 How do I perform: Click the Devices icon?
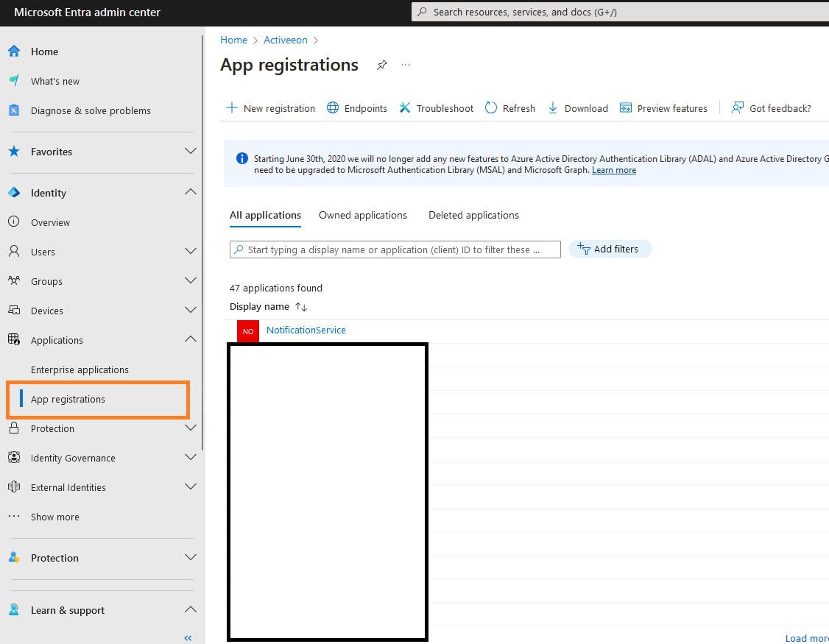[x=14, y=311]
